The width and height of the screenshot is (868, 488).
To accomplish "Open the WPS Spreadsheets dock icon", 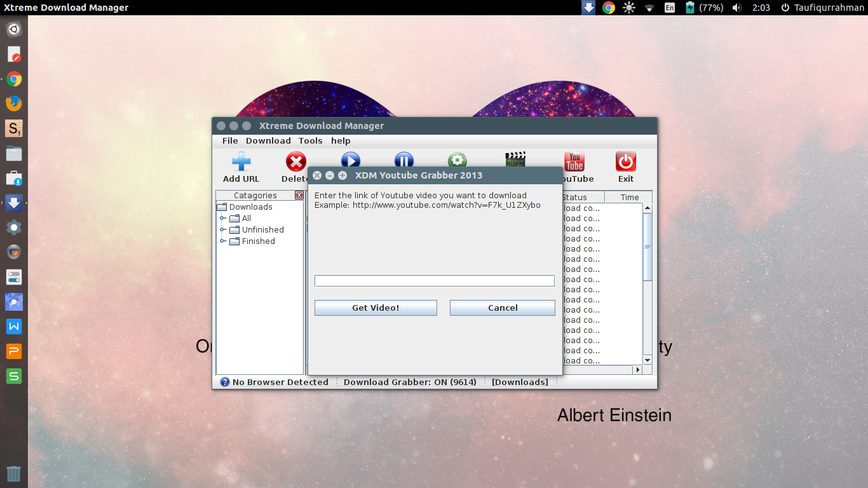I will (x=14, y=376).
